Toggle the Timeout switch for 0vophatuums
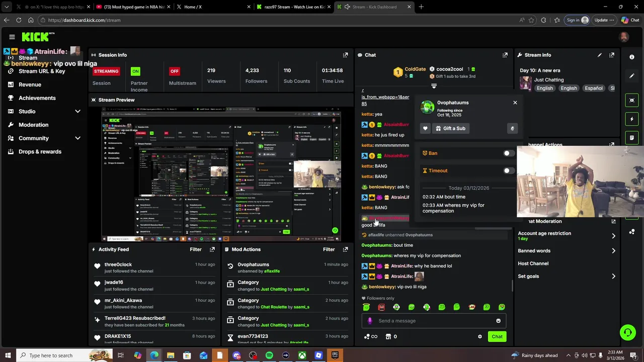 (x=509, y=171)
